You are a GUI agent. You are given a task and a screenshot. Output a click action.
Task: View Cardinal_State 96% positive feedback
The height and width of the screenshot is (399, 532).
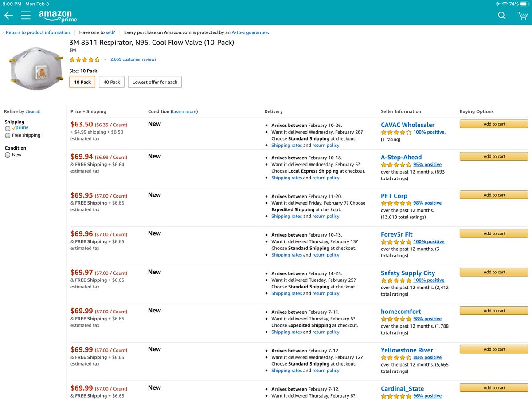click(427, 396)
